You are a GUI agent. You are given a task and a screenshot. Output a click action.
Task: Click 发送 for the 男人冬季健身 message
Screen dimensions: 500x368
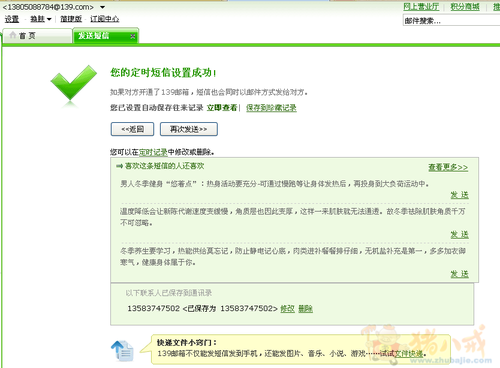(460, 195)
